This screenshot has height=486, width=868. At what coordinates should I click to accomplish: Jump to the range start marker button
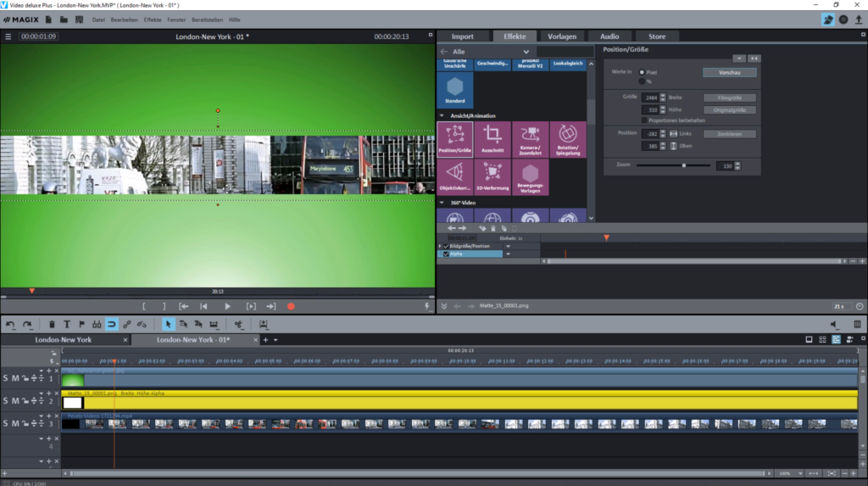(x=183, y=306)
